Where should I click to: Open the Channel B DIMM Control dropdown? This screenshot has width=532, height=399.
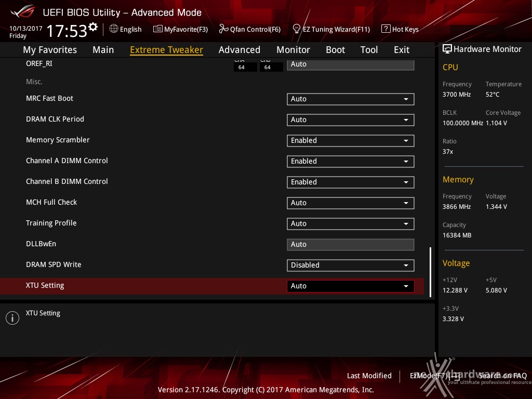point(351,182)
